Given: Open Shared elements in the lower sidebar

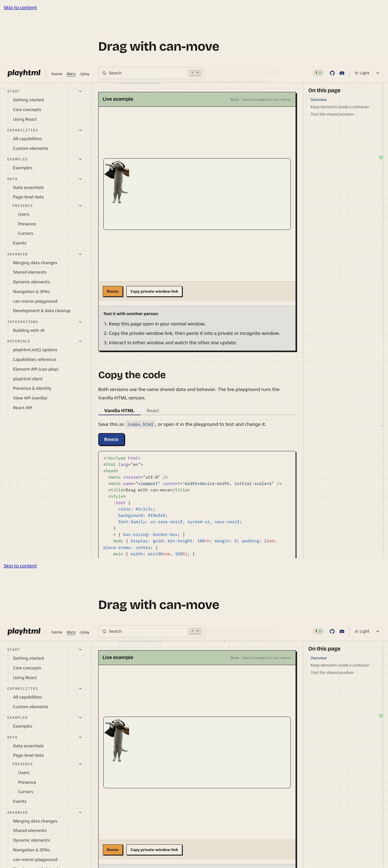Looking at the screenshot, I should coord(30,831).
